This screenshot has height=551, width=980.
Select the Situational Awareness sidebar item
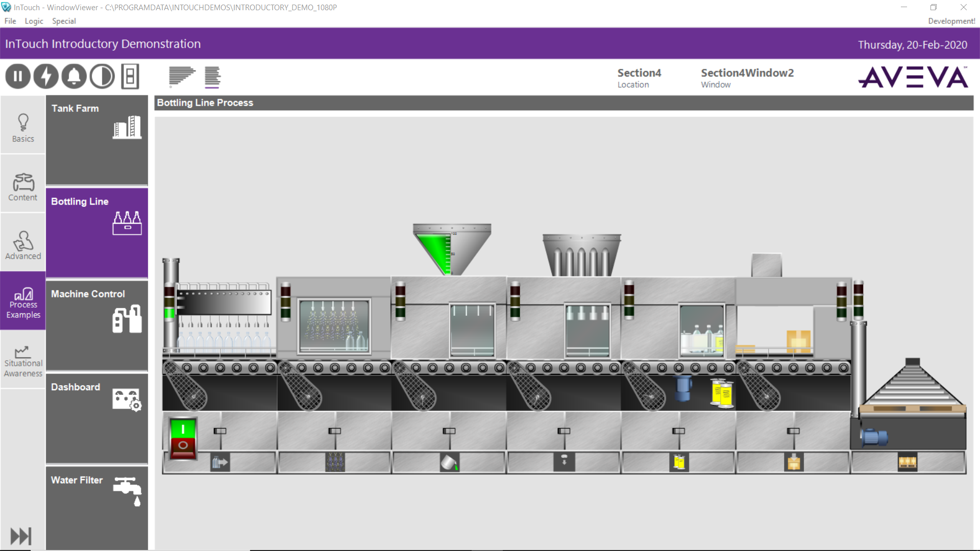[23, 360]
